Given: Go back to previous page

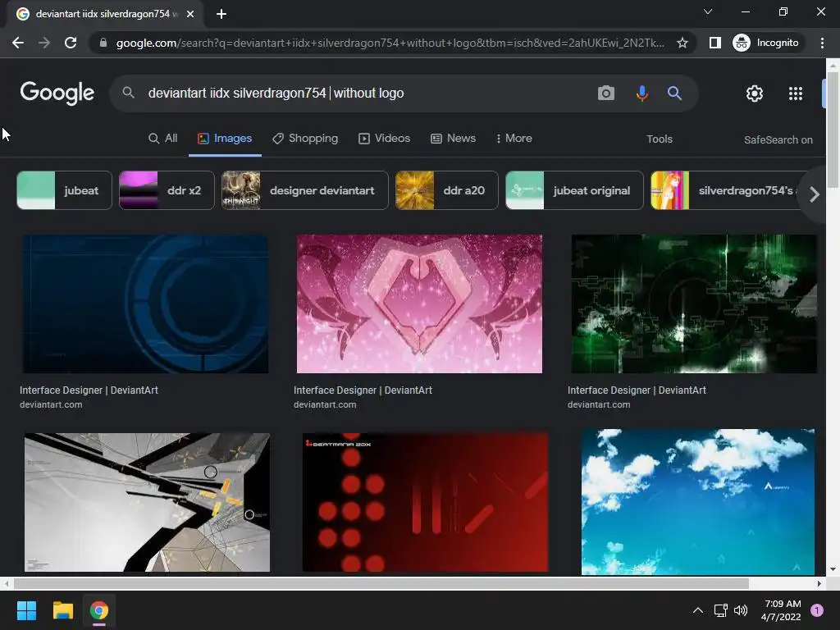Looking at the screenshot, I should coord(18,43).
